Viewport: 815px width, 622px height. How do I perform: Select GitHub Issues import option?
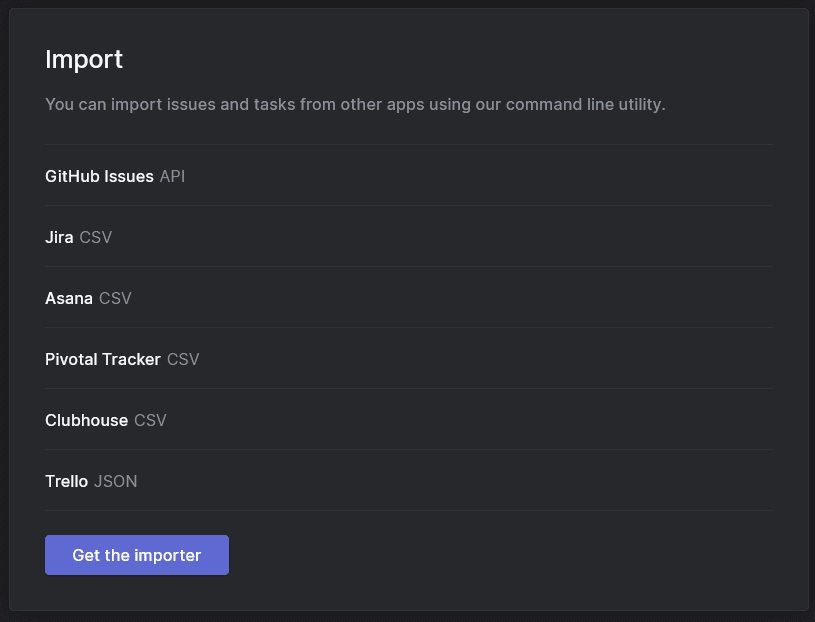pyautogui.click(x=409, y=176)
